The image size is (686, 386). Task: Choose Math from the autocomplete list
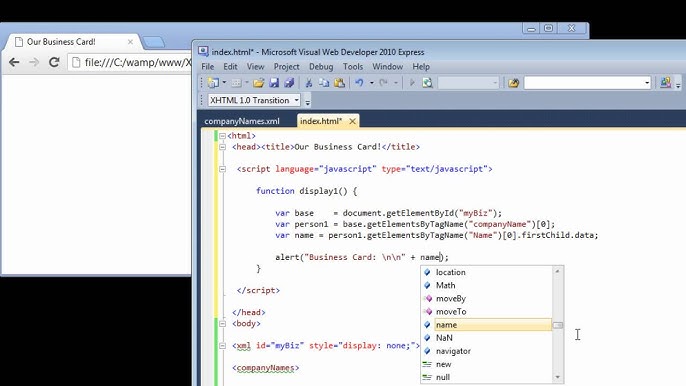pyautogui.click(x=445, y=285)
